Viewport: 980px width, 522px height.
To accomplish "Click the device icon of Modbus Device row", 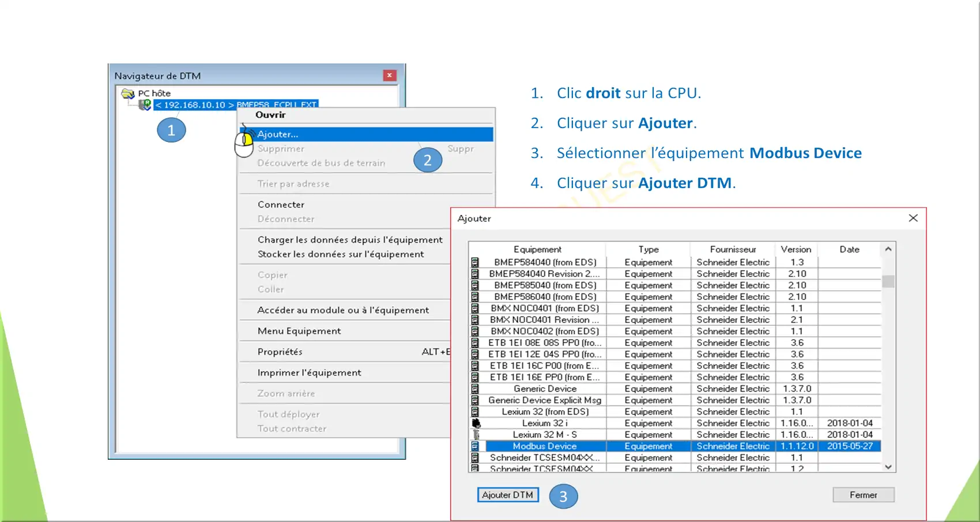I will (x=475, y=446).
